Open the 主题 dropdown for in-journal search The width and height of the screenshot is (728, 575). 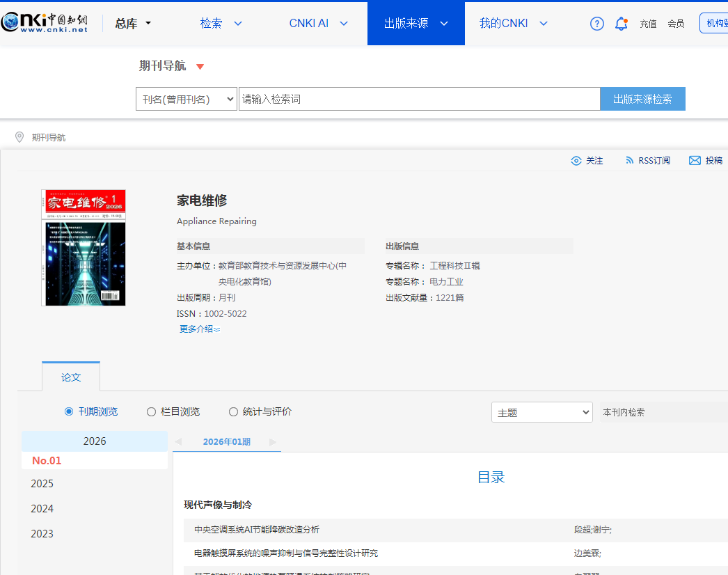point(541,412)
